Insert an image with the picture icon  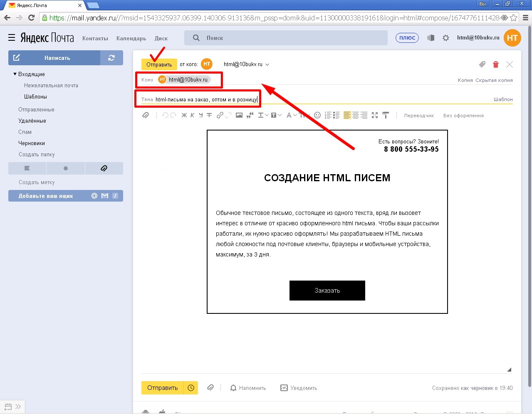(x=239, y=115)
